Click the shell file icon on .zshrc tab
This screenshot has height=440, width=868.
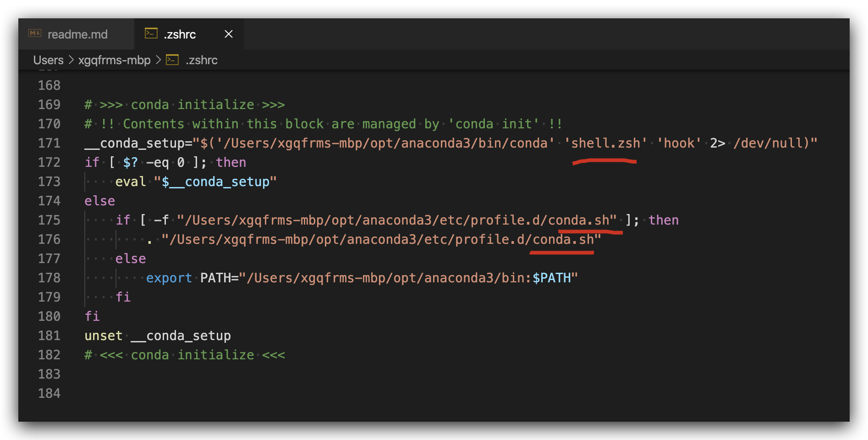click(x=151, y=33)
